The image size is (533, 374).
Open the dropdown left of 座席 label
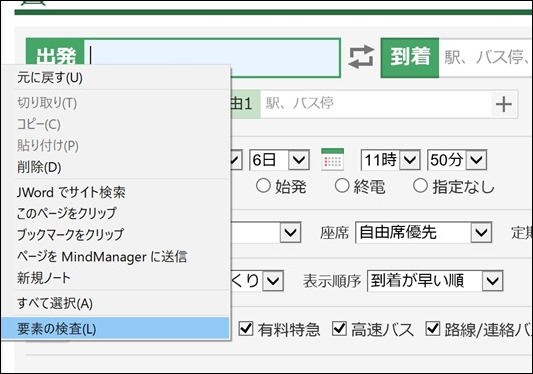click(x=266, y=233)
